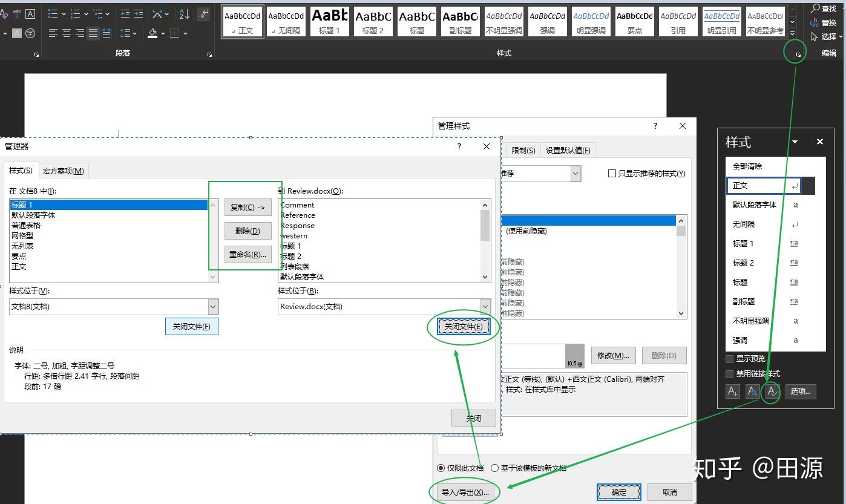The height and width of the screenshot is (504, 846).
Task: Justify paragraph text
Action: (x=93, y=33)
